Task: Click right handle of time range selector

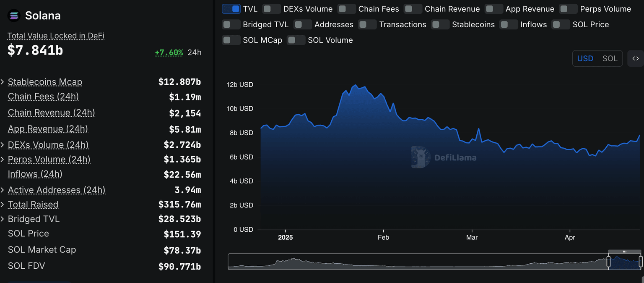Action: pyautogui.click(x=641, y=262)
